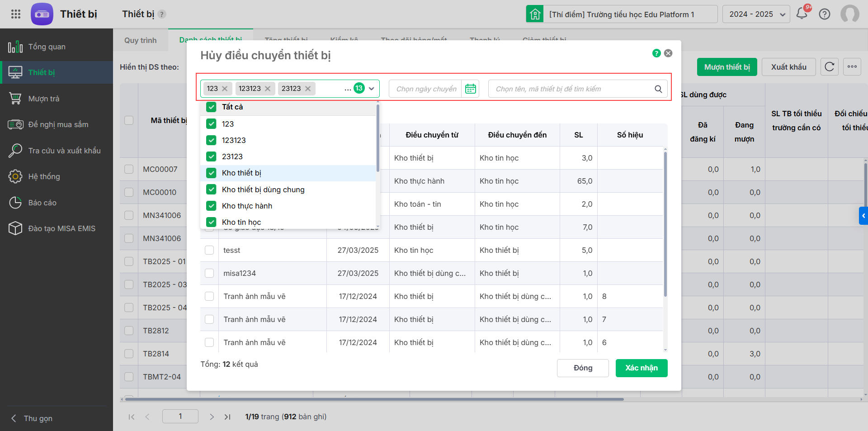Remove the 123 tag from warehouse filter
Image resolution: width=868 pixels, height=431 pixels.
coord(225,89)
